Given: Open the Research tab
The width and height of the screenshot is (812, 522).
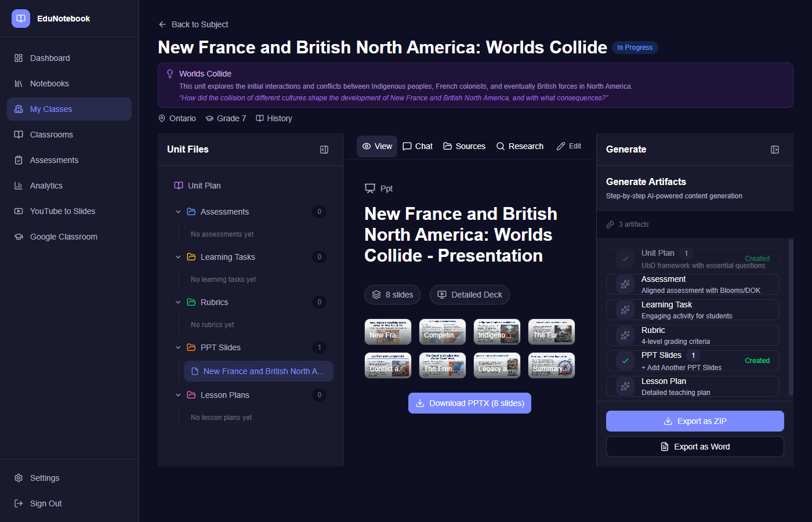Looking at the screenshot, I should click(x=520, y=146).
